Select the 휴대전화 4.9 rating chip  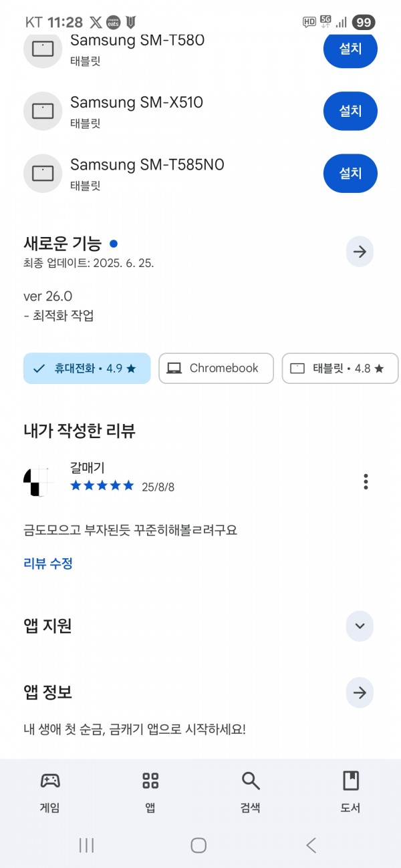(87, 369)
